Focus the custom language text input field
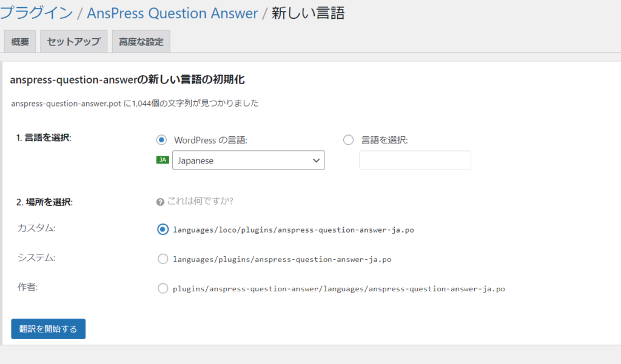The image size is (621, 364). click(415, 160)
